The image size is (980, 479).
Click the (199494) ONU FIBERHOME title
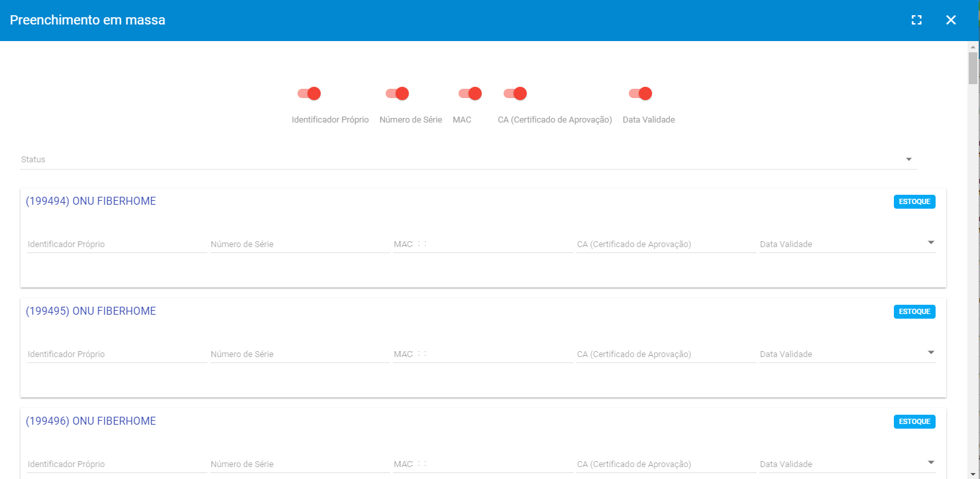click(x=91, y=201)
